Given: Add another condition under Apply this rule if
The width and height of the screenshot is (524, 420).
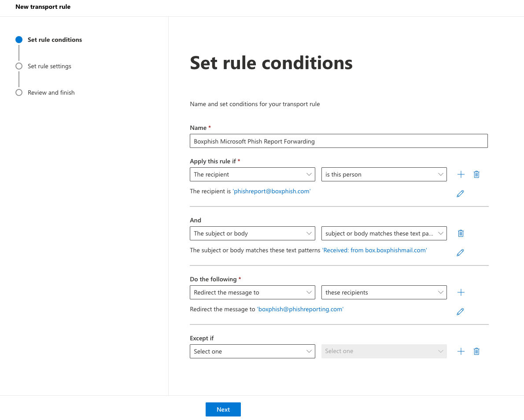Looking at the screenshot, I should click(x=461, y=174).
